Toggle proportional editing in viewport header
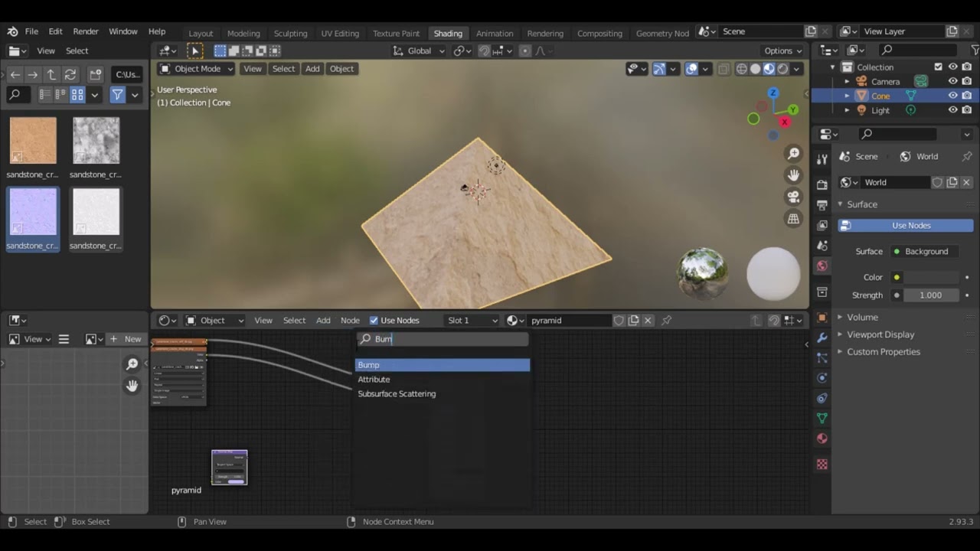Image resolution: width=980 pixels, height=551 pixels. (x=524, y=51)
